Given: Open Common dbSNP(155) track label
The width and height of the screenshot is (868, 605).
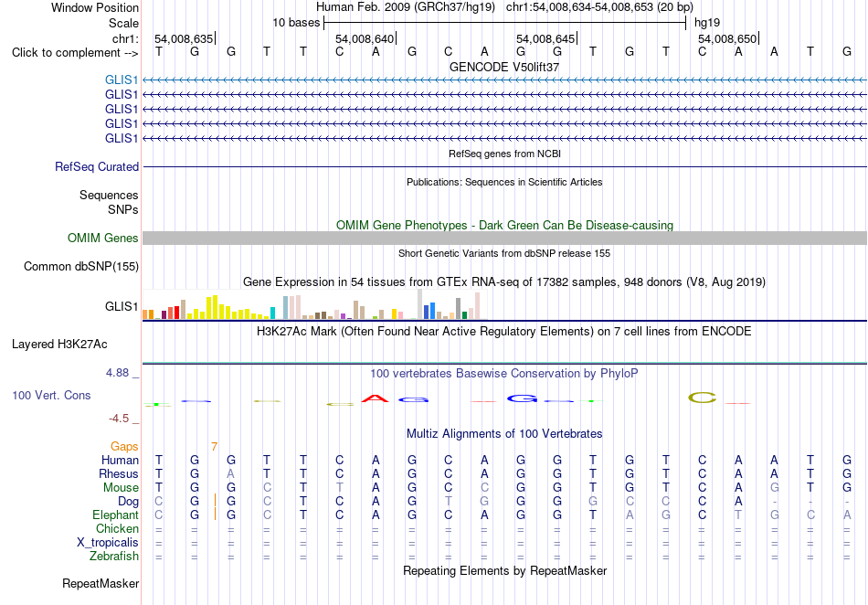Looking at the screenshot, I should coord(81,266).
